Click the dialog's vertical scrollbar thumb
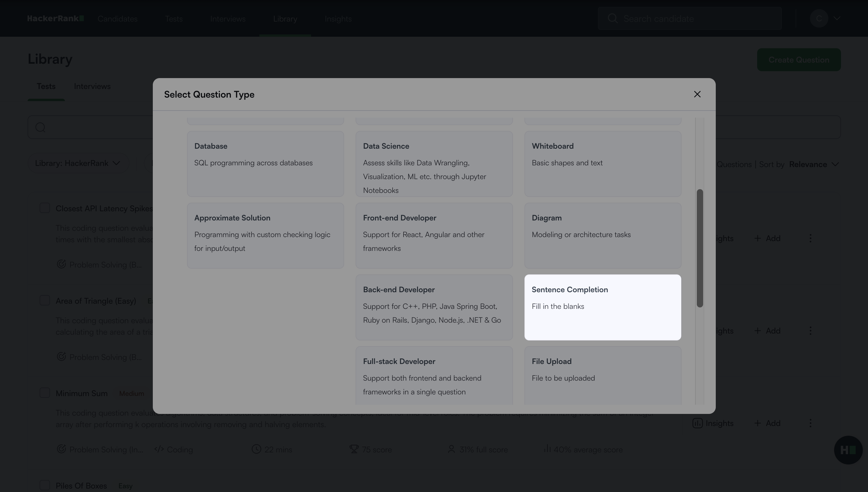 (x=700, y=248)
